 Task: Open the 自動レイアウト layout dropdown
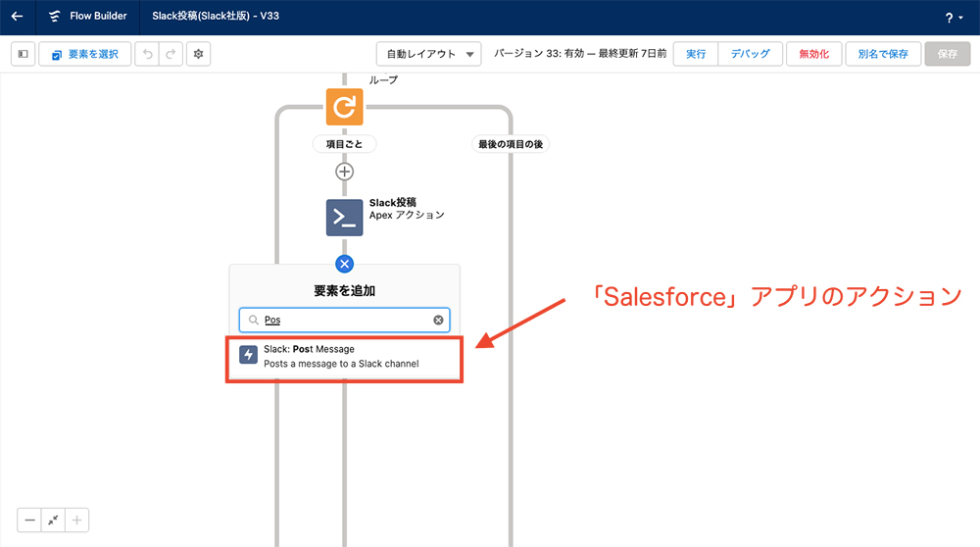[429, 54]
